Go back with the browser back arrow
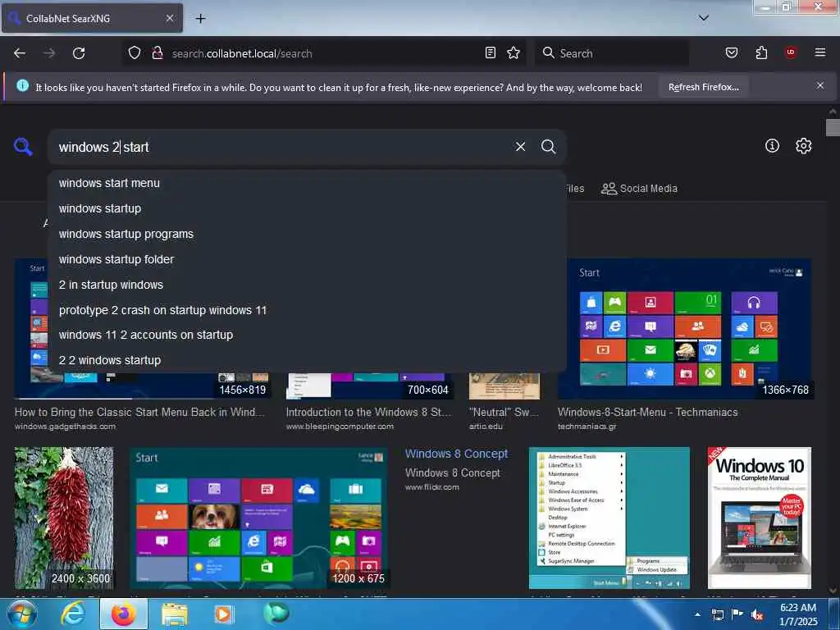Viewport: 840px width, 630px height. click(20, 53)
